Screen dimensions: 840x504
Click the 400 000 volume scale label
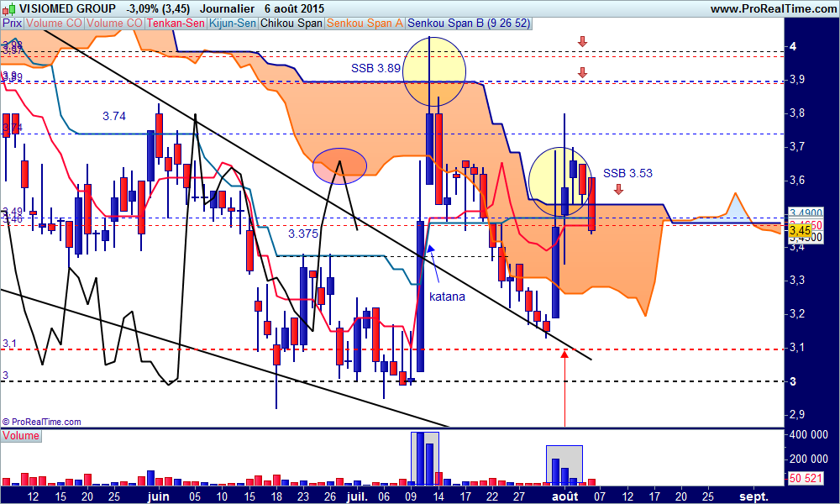click(809, 435)
